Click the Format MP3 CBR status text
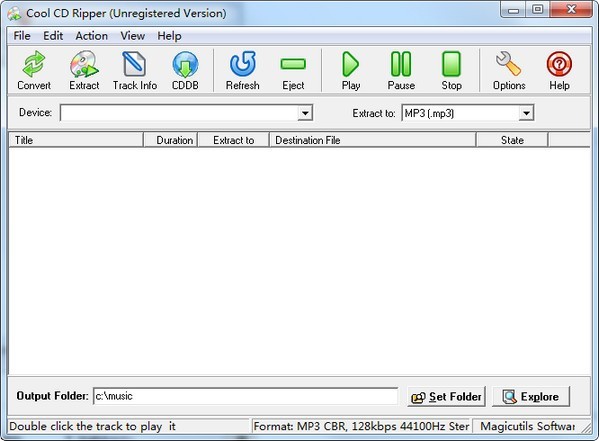 coord(361,426)
